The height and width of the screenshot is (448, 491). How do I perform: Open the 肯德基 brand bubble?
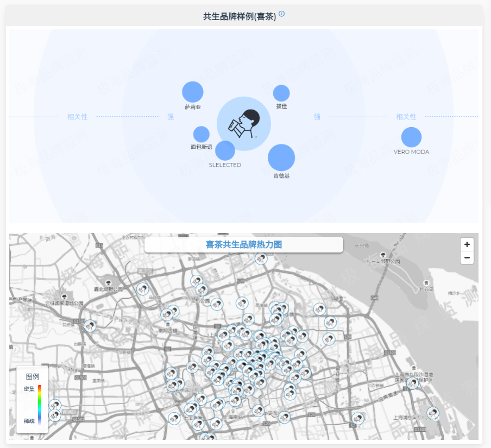pos(281,158)
